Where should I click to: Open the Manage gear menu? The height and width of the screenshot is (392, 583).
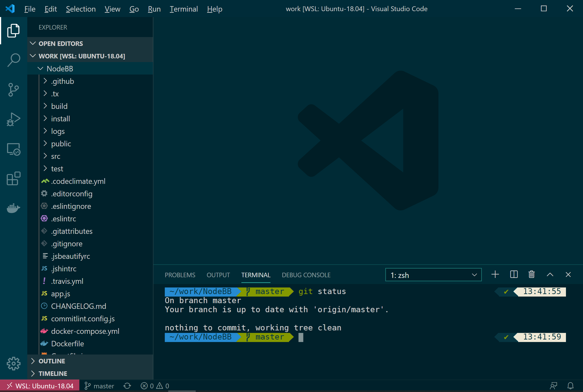coord(13,364)
